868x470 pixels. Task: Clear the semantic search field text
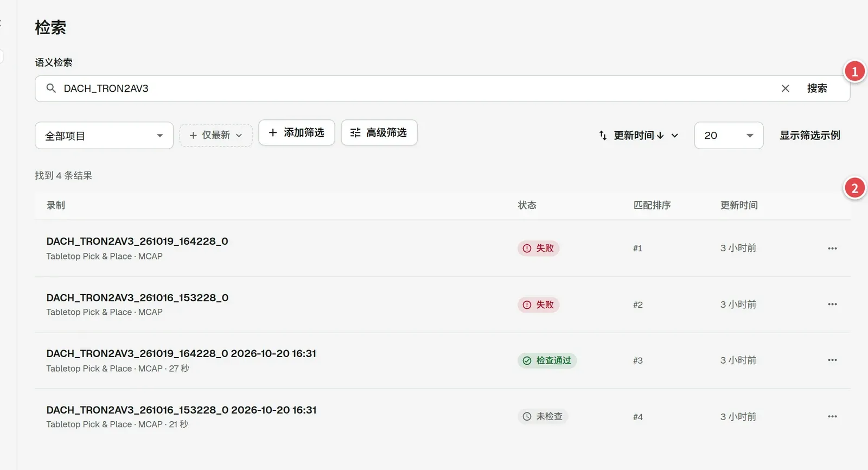point(785,88)
